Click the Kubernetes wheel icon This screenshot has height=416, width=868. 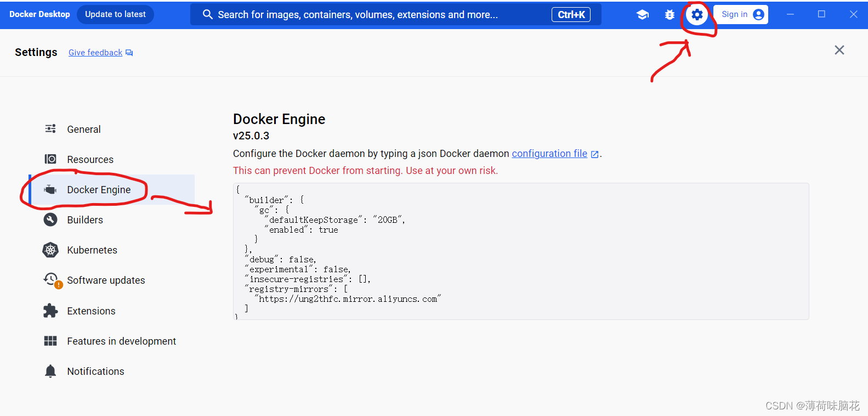coord(50,250)
